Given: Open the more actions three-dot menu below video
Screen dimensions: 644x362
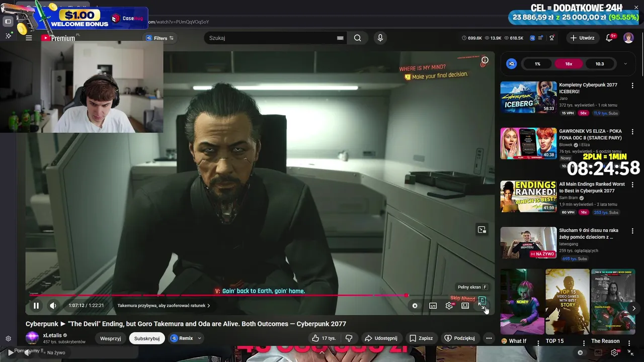Looking at the screenshot, I should click(x=489, y=338).
